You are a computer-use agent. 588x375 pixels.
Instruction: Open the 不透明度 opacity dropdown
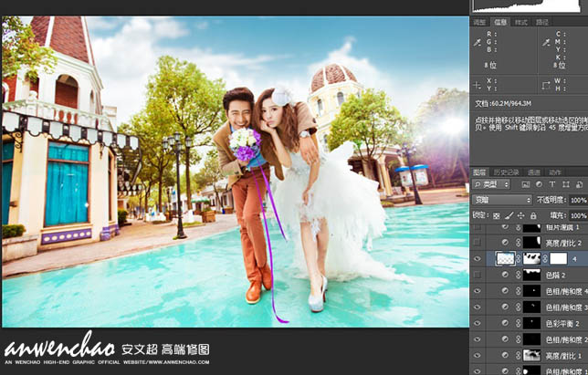point(577,200)
